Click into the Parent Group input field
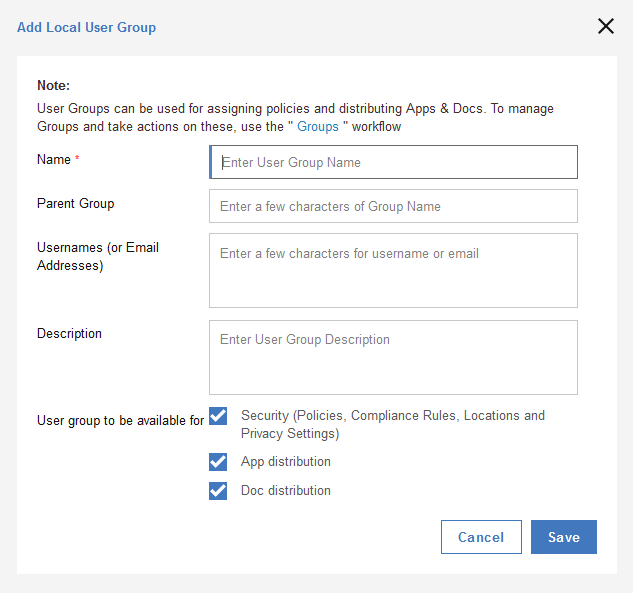Screen dimensions: 633x593 [393, 206]
